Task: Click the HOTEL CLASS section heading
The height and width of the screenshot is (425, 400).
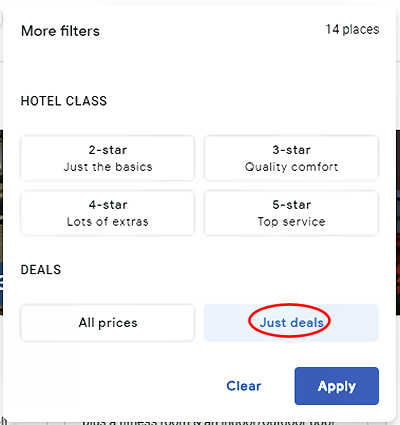Action: click(x=64, y=101)
